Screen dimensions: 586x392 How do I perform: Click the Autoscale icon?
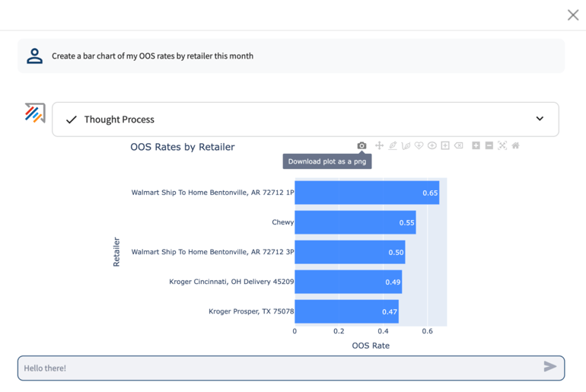pyautogui.click(x=502, y=145)
